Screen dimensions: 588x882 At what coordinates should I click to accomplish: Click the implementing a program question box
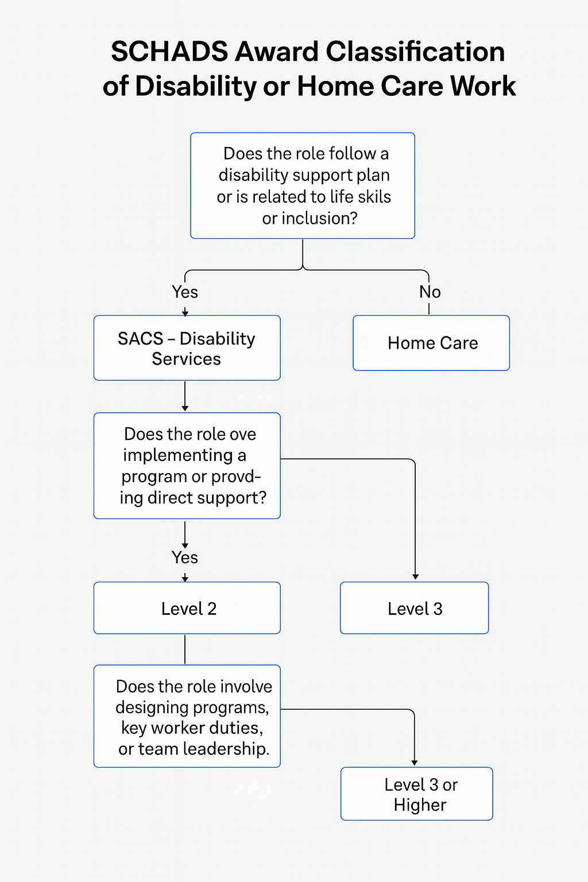point(187,466)
